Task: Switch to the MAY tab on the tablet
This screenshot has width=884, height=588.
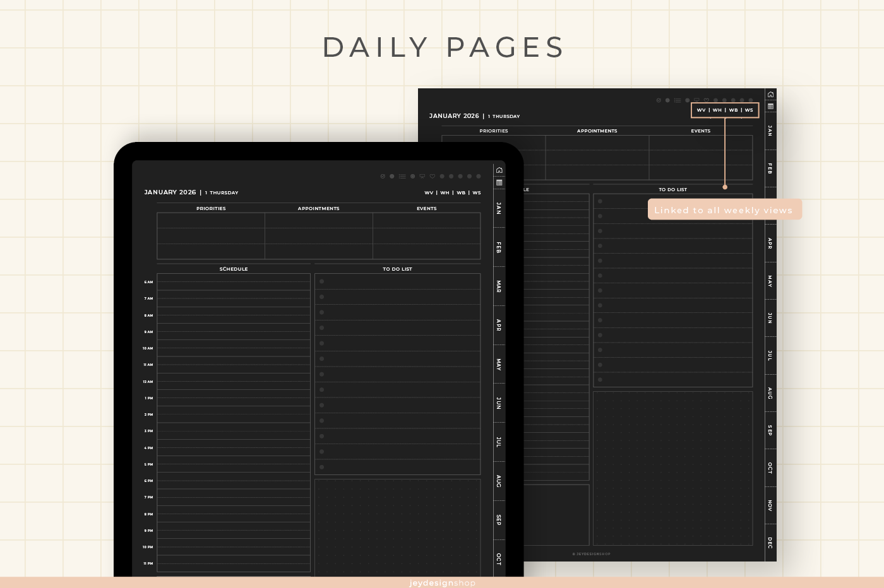Action: click(499, 364)
